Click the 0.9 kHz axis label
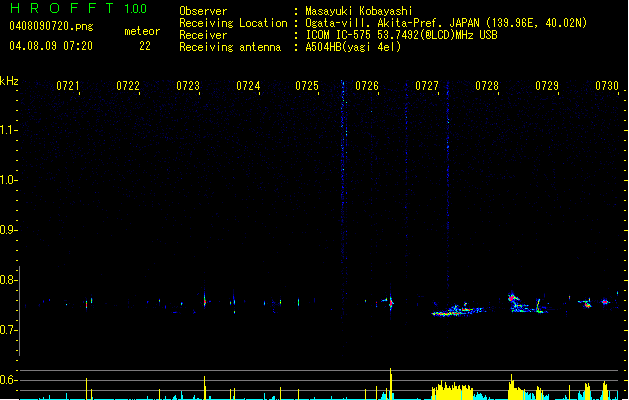This screenshot has height=400, width=629. (x=7, y=230)
